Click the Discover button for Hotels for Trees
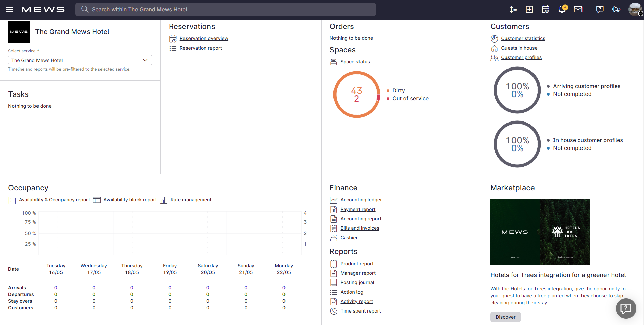The height and width of the screenshot is (325, 644). tap(505, 317)
